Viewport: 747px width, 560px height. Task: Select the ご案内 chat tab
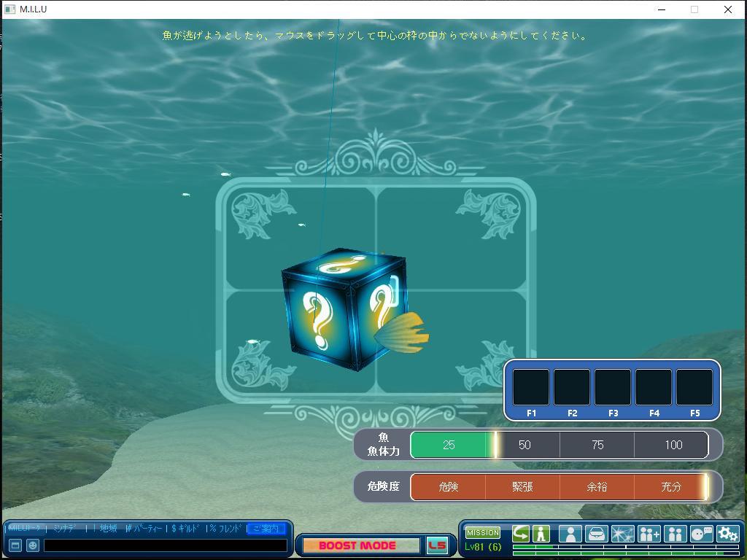point(266,529)
